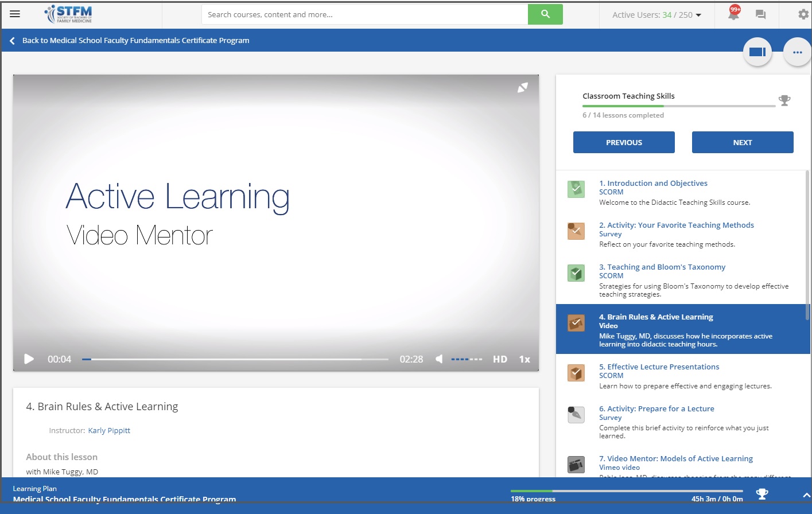Click the 'Welcome to the Didactic Teaching Skills course.' description
This screenshot has height=514, width=812.
675,203
